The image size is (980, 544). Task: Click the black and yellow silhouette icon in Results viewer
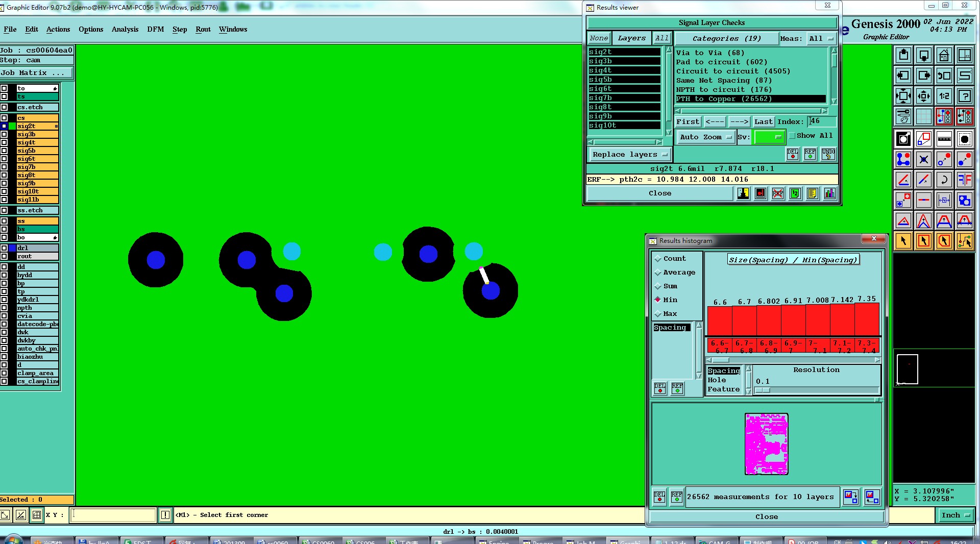tap(743, 193)
